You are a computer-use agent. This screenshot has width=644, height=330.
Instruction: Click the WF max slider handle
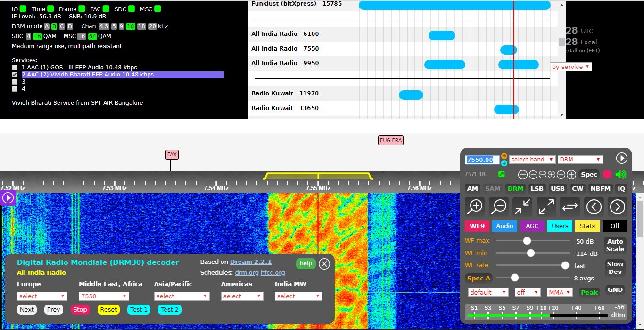[527, 241]
